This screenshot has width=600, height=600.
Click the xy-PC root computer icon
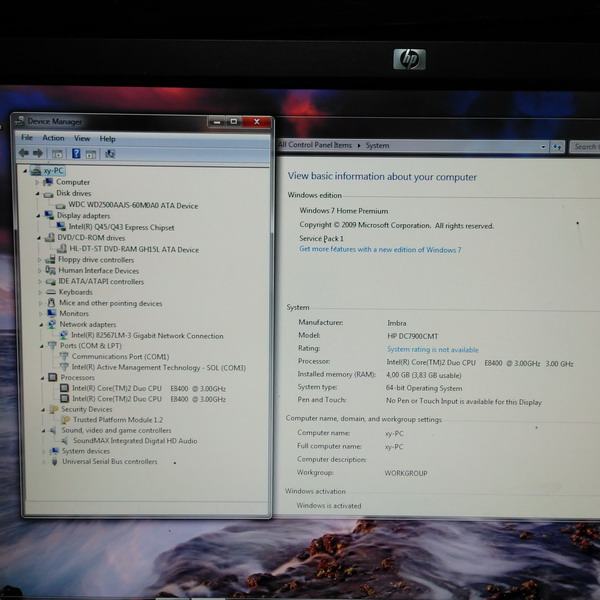36,171
